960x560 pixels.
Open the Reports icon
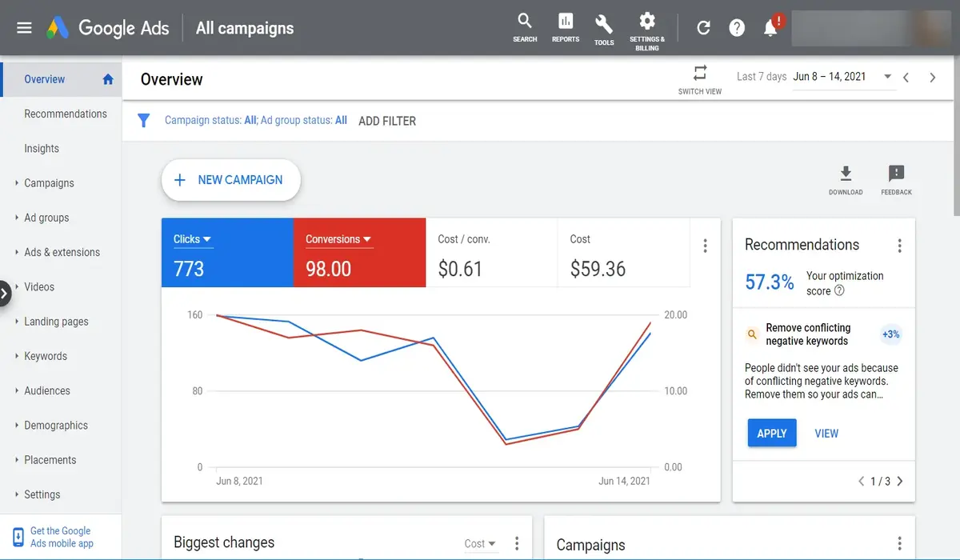[x=566, y=22]
